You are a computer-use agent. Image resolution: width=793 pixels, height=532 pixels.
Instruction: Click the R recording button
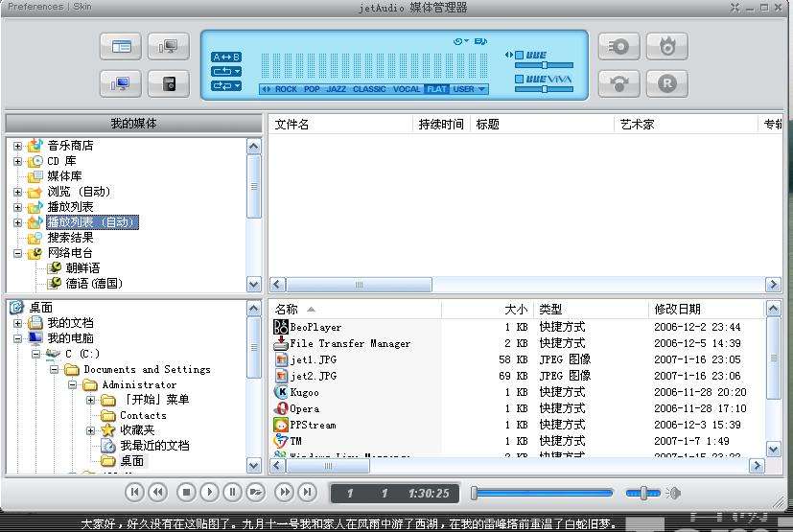pos(667,83)
